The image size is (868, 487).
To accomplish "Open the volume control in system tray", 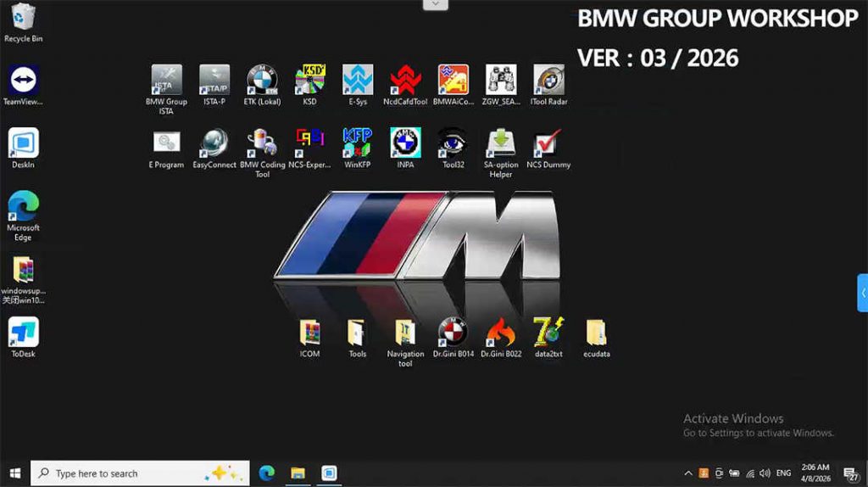I will coord(765,473).
